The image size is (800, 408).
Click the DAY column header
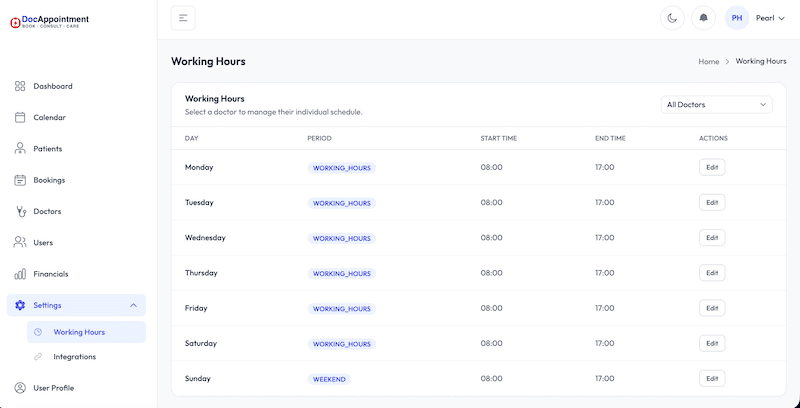tap(191, 138)
